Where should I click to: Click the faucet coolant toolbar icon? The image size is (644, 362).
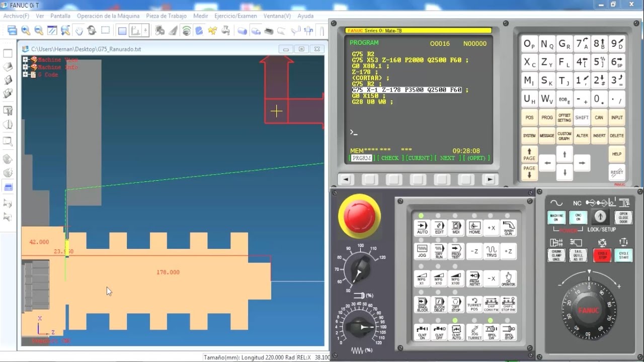pyautogui.click(x=226, y=31)
